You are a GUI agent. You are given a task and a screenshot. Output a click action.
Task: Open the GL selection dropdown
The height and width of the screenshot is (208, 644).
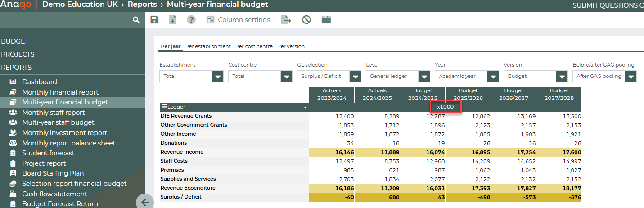(355, 77)
